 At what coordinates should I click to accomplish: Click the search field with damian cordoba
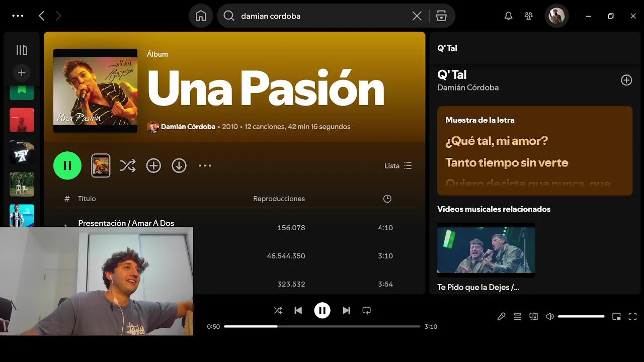[x=322, y=16]
